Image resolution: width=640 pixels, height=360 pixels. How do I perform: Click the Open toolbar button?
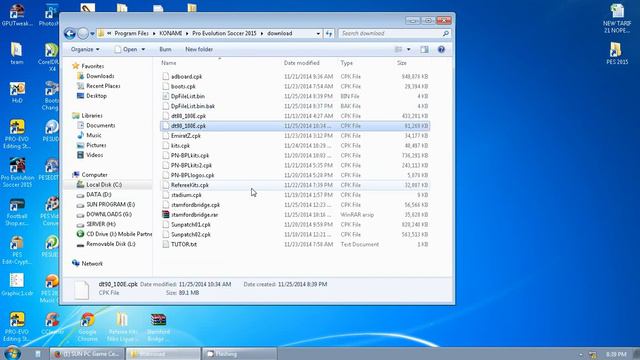coord(126,49)
